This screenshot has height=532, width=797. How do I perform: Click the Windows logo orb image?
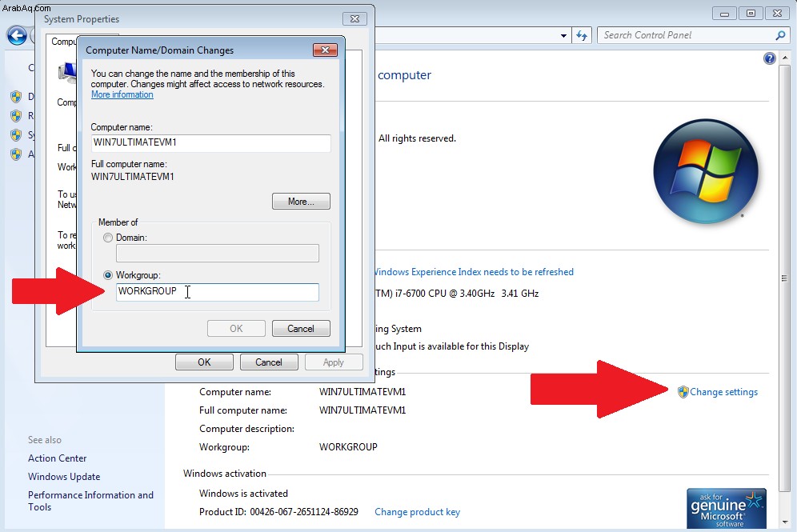(706, 172)
